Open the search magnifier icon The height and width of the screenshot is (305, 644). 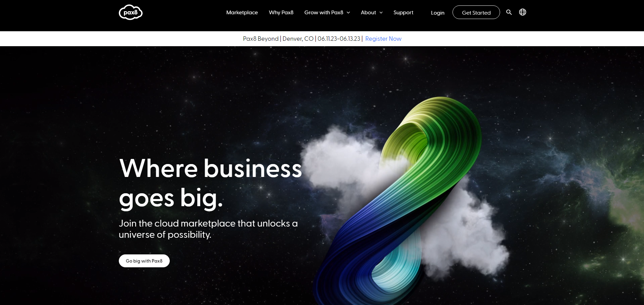click(509, 12)
